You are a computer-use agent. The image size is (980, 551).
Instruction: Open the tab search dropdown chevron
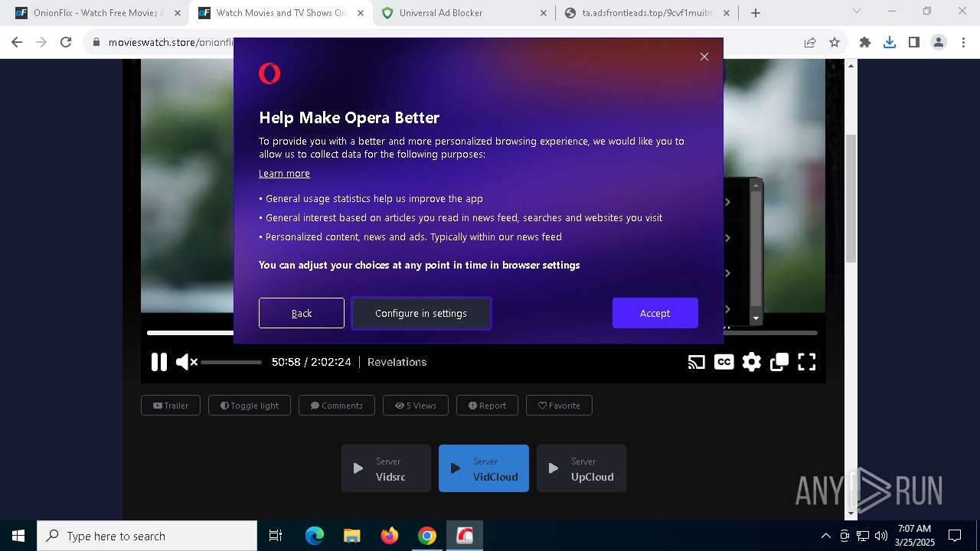(x=857, y=11)
